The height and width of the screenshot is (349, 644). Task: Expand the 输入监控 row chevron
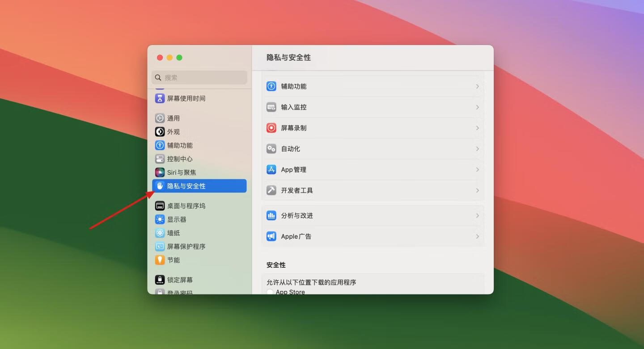point(477,107)
